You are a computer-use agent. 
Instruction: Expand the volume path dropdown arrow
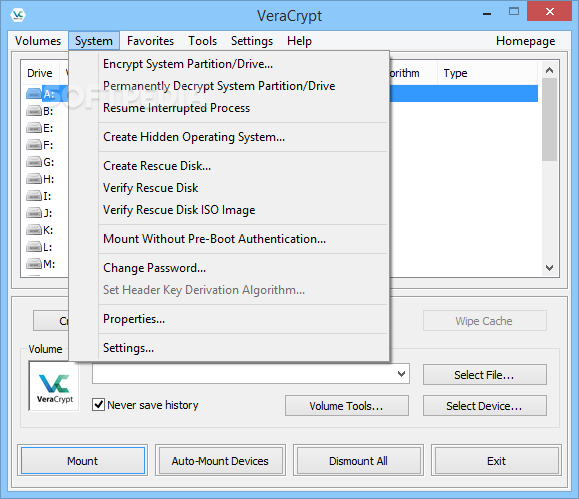pos(401,374)
